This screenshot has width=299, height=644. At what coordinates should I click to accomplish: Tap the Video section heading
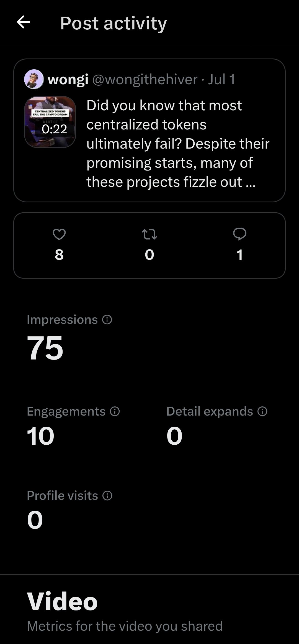coord(62,601)
